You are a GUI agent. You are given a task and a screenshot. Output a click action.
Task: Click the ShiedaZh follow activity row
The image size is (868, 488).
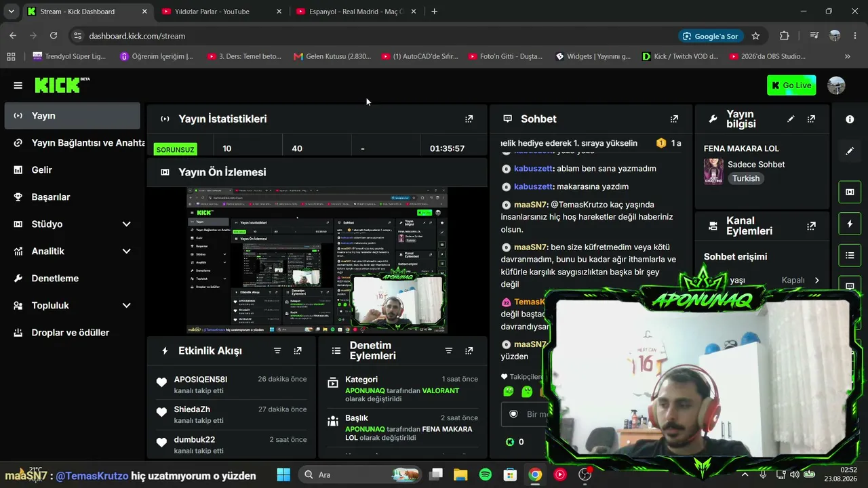coord(231,415)
